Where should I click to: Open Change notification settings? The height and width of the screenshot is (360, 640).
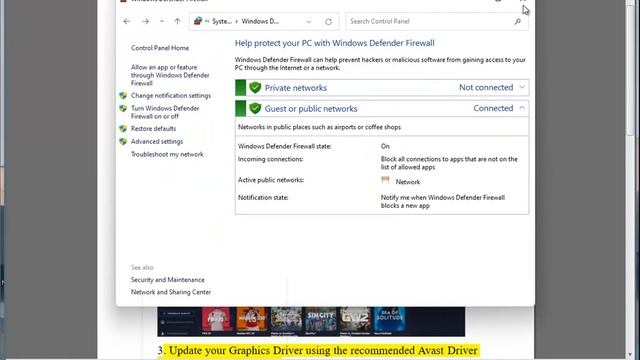(171, 96)
